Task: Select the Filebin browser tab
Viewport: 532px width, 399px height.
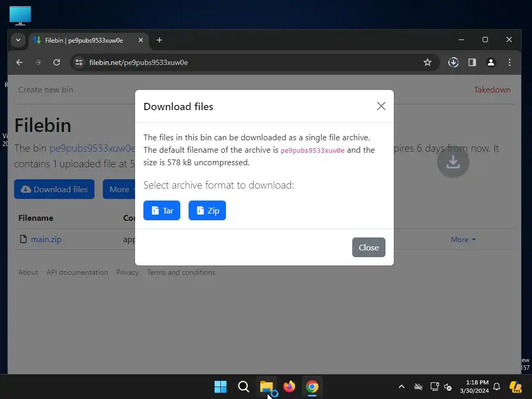Action: click(x=89, y=41)
